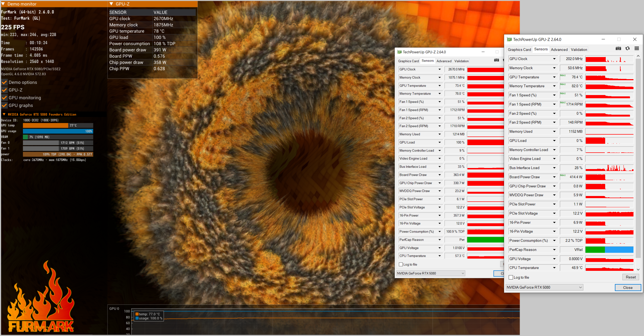
Task: Switch to the Advanced tab in front GPU-Z window
Action: (x=559, y=50)
